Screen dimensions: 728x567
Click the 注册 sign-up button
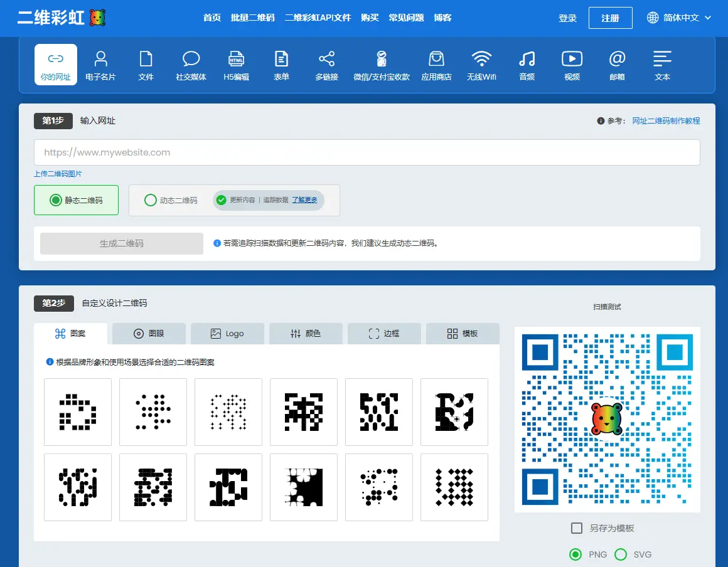(x=610, y=18)
